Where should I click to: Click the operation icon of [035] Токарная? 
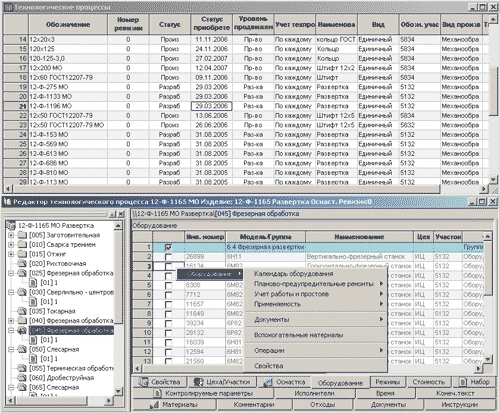pyautogui.click(x=22, y=311)
